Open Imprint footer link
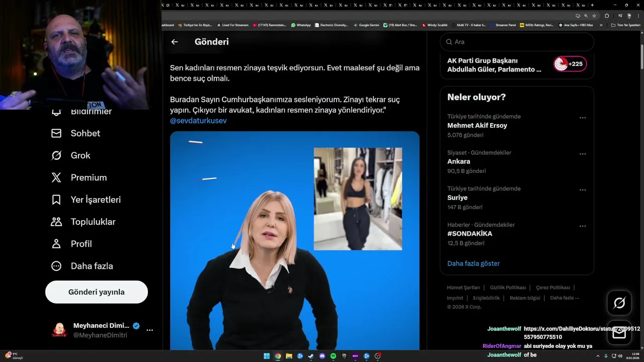 point(455,298)
